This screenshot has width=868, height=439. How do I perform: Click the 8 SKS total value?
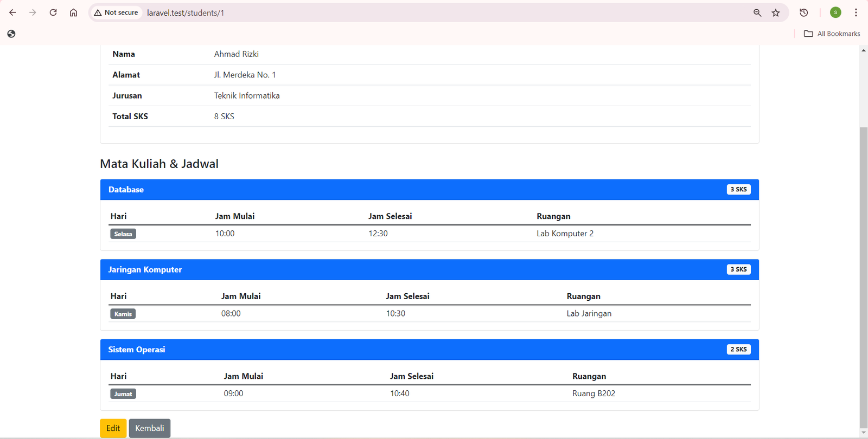(224, 117)
